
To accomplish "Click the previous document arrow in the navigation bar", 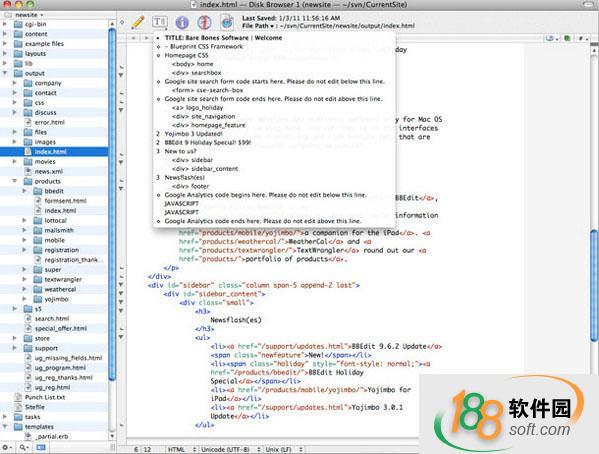I will click(134, 38).
